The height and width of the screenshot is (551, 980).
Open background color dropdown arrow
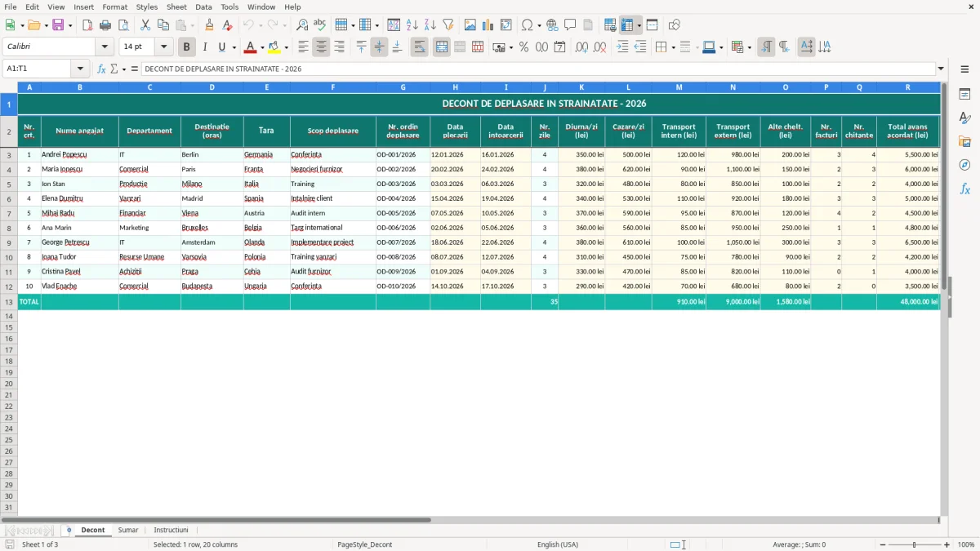(x=286, y=47)
